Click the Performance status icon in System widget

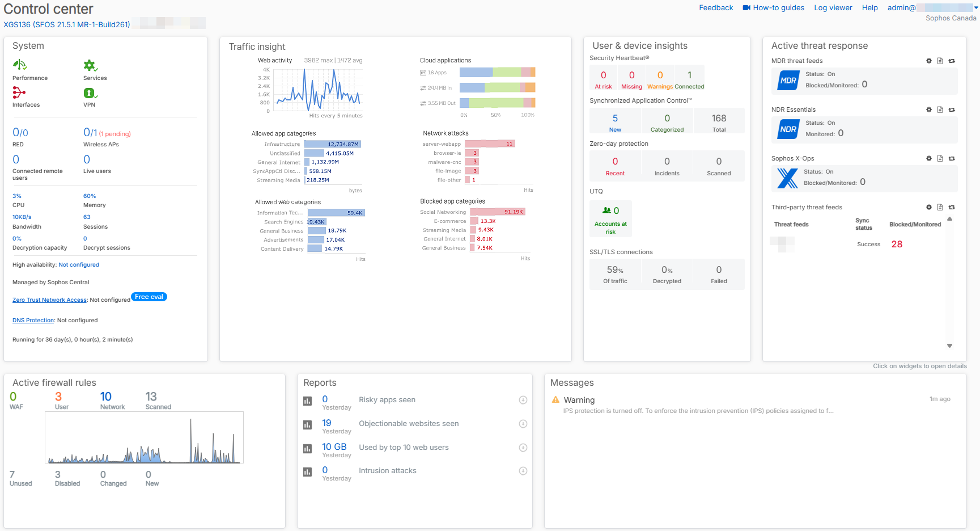(19, 65)
